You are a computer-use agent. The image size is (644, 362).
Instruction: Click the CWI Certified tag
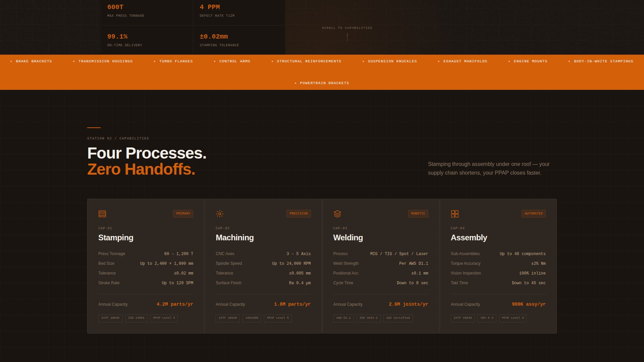click(398, 318)
